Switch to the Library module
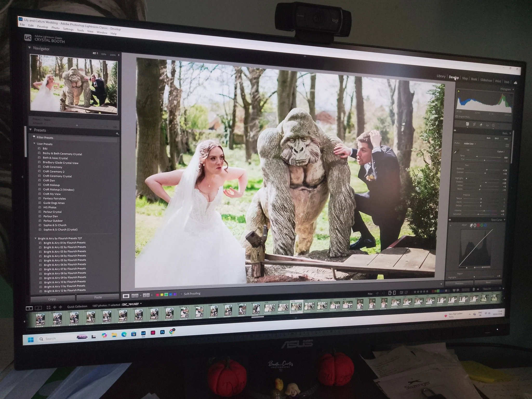Viewport: 532px width, 399px height. [441, 77]
